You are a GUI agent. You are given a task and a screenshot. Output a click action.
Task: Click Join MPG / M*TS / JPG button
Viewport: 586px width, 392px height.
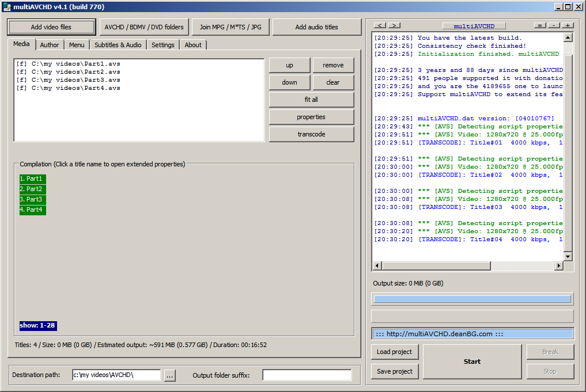pos(230,27)
